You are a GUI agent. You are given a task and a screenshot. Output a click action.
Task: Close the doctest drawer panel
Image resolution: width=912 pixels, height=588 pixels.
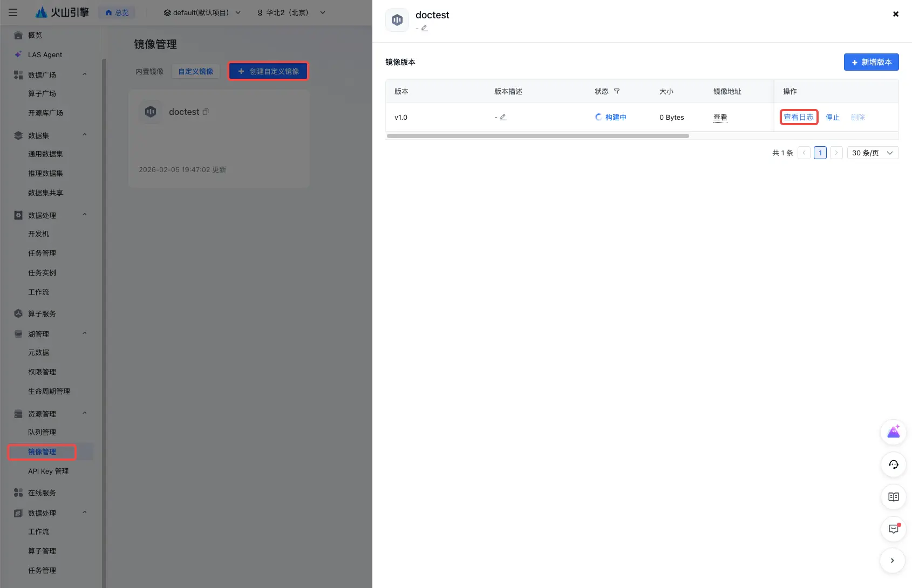[896, 14]
